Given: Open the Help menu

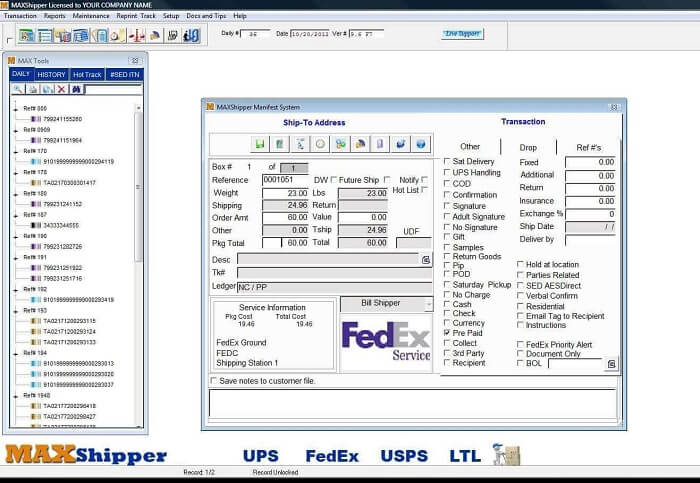Looking at the screenshot, I should (240, 16).
